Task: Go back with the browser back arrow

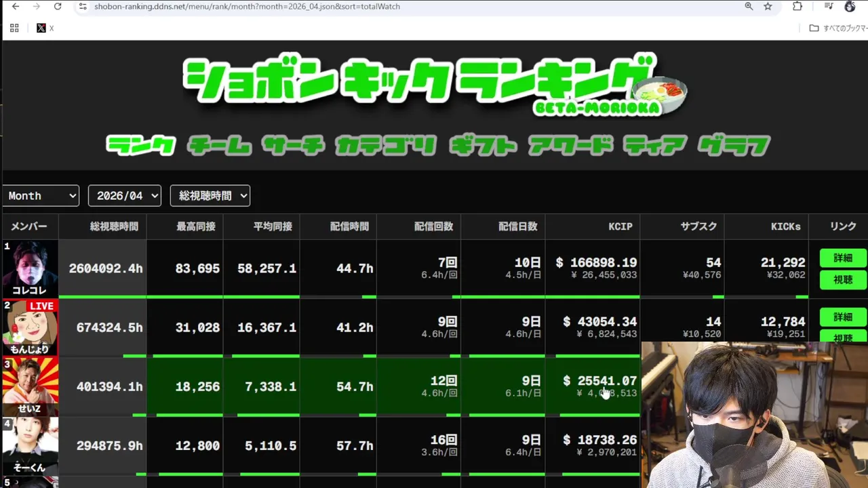Action: pos(16,6)
